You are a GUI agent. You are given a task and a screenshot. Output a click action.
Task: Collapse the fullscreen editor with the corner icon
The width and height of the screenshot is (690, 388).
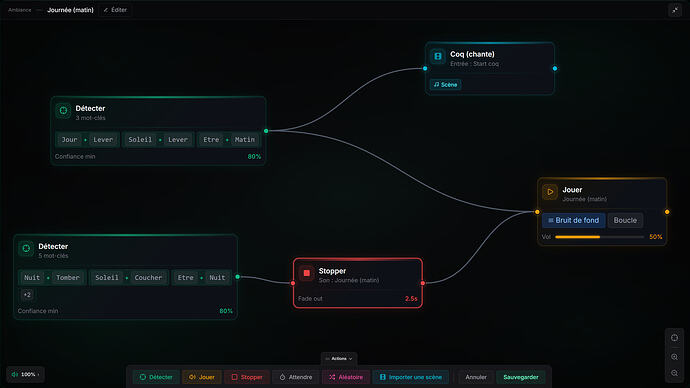pyautogui.click(x=675, y=10)
